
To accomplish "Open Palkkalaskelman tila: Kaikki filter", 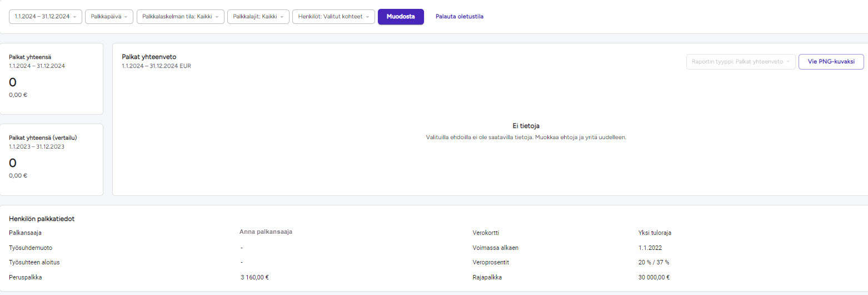I will (x=181, y=17).
